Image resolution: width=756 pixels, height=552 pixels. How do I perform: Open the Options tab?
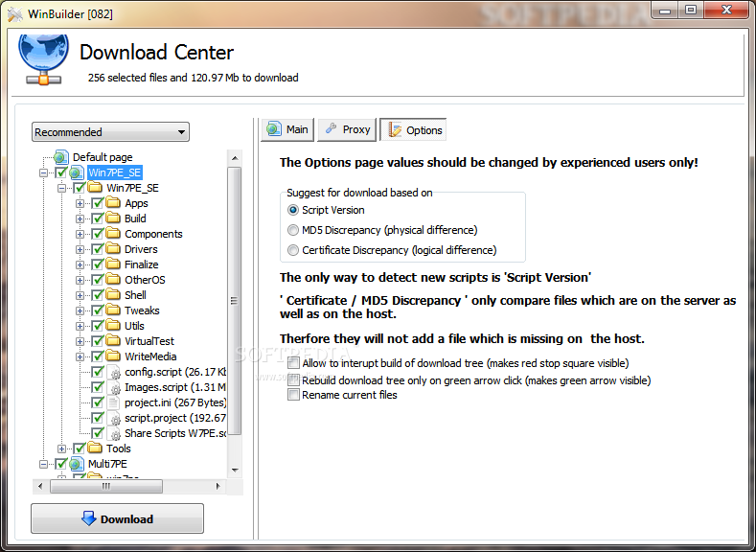click(413, 130)
